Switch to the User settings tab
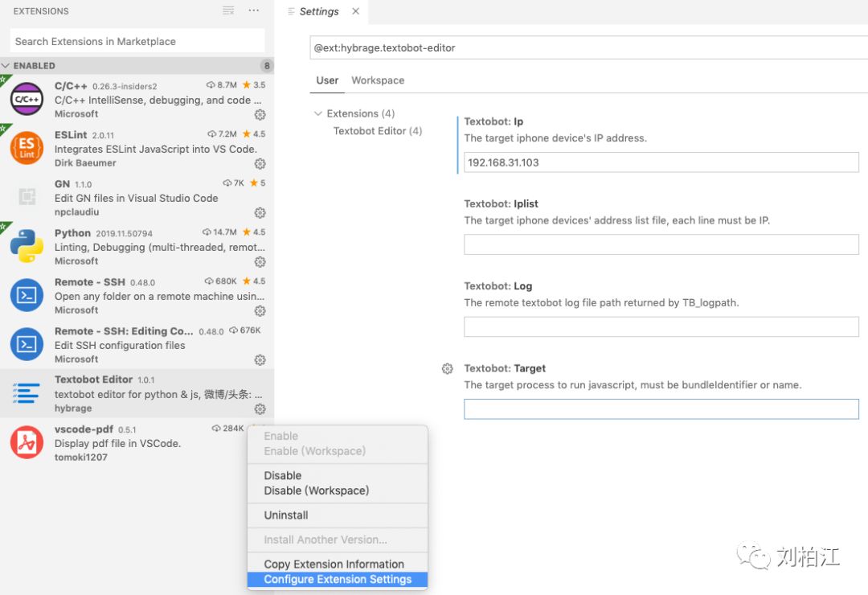868x595 pixels. coord(327,80)
